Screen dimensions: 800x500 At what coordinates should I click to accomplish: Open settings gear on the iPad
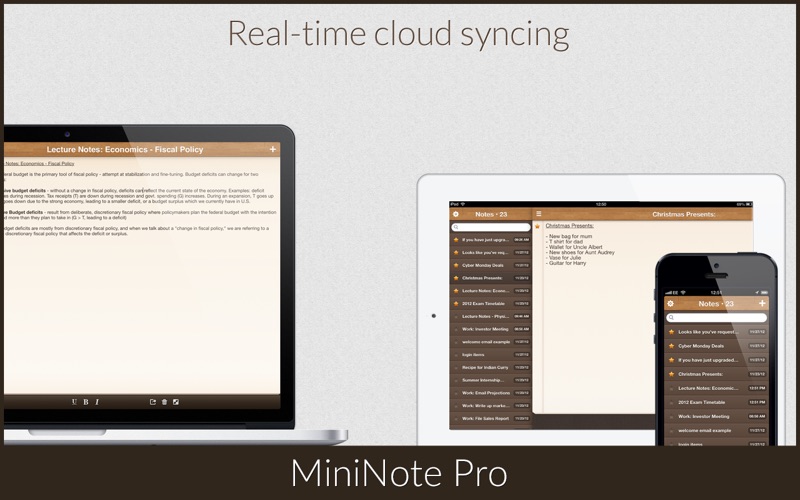point(456,214)
